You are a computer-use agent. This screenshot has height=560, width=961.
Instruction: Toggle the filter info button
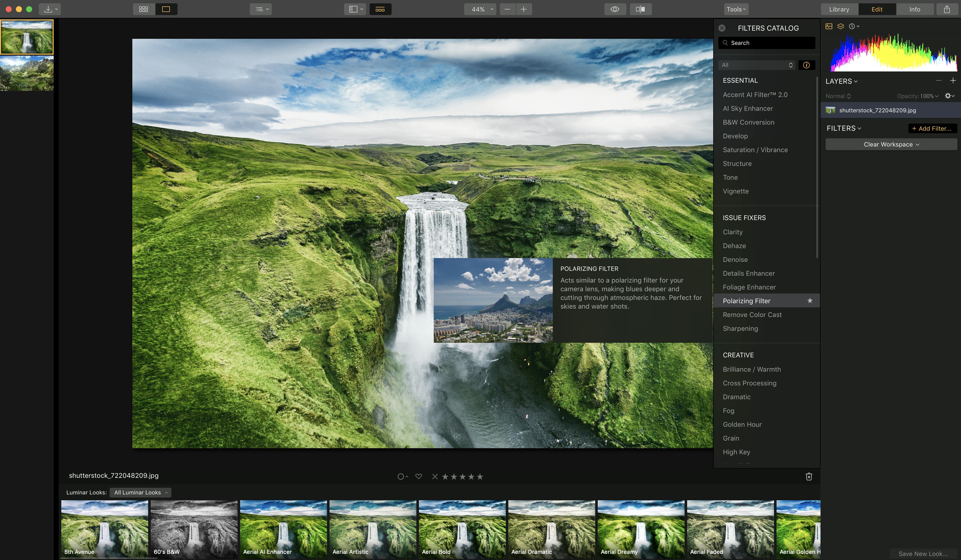click(x=806, y=65)
